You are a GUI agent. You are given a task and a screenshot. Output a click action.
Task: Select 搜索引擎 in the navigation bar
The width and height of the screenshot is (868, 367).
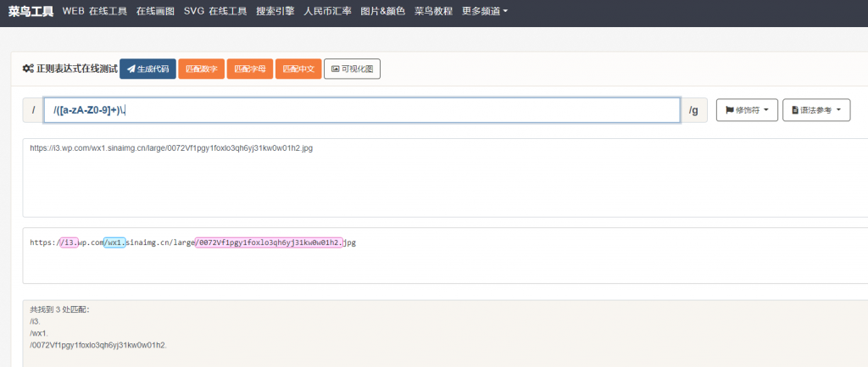point(275,11)
